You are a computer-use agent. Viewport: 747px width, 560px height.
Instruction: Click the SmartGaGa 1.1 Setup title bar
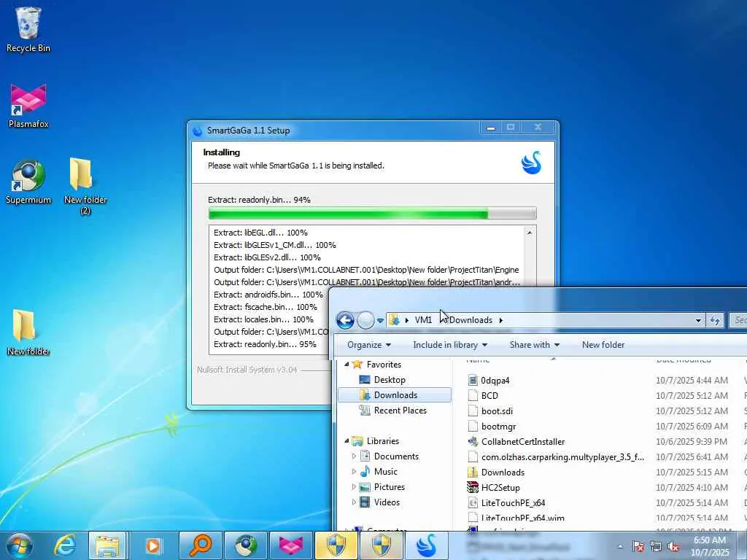click(333, 130)
